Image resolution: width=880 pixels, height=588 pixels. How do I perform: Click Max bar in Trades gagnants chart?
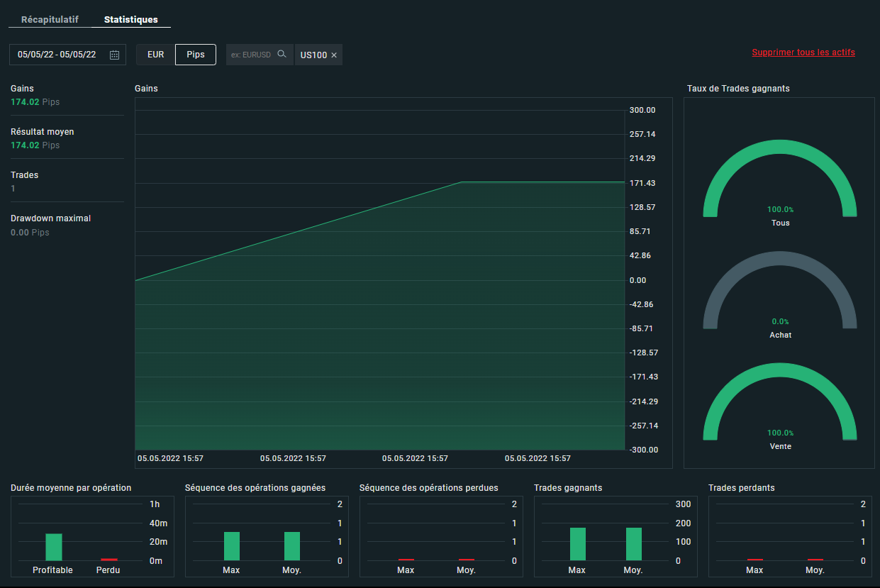click(577, 544)
